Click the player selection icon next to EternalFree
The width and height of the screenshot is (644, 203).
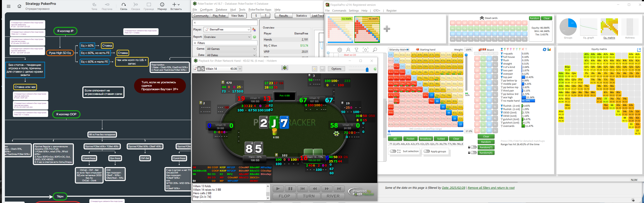point(254,29)
